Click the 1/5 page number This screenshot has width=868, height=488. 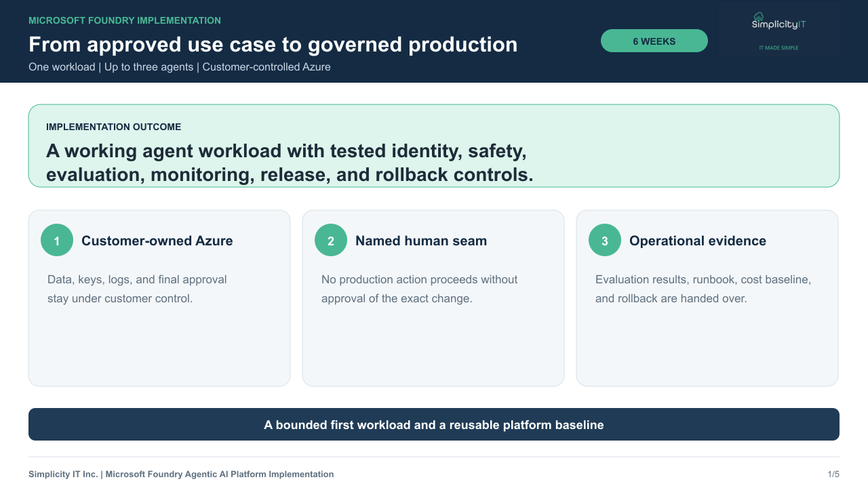833,474
